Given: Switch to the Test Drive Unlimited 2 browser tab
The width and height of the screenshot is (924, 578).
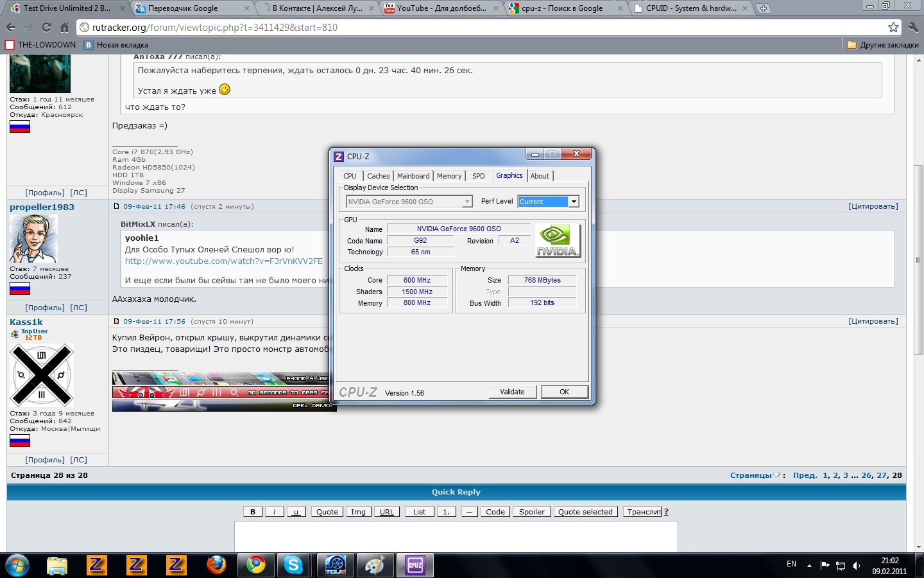Looking at the screenshot, I should (x=65, y=8).
